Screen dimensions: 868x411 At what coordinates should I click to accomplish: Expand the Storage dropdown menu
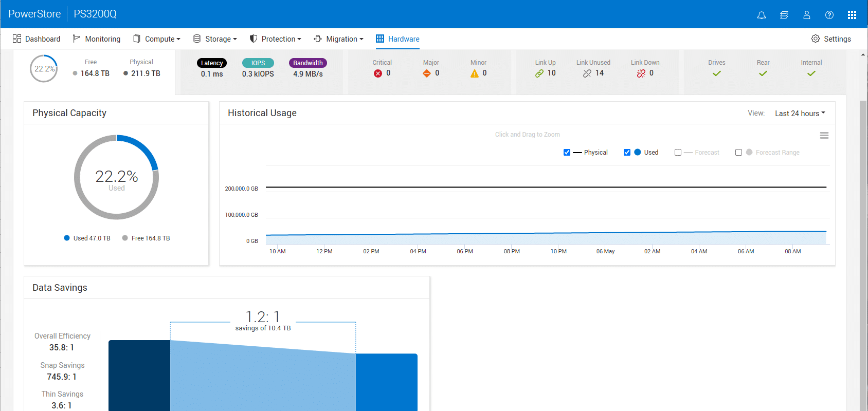pyautogui.click(x=221, y=39)
